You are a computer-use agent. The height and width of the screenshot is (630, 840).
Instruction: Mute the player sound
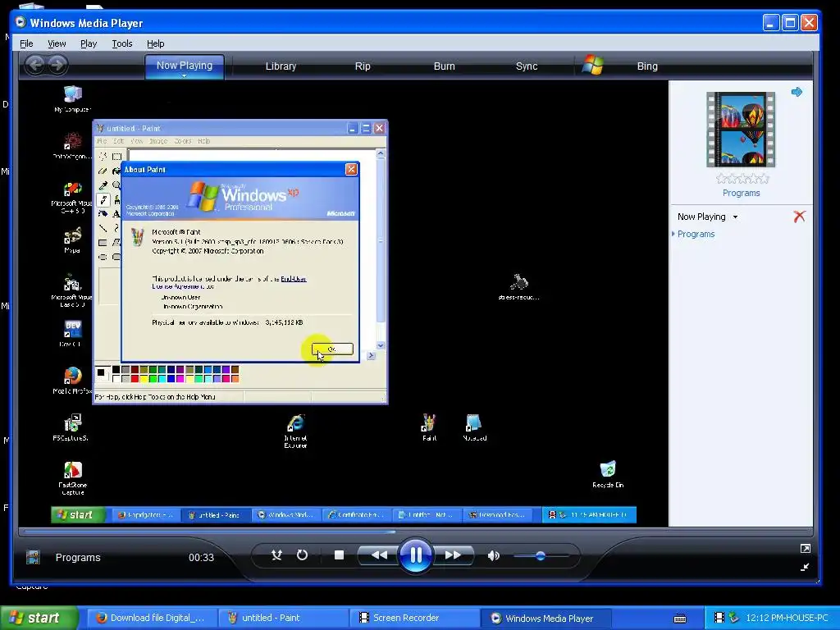[x=493, y=555]
